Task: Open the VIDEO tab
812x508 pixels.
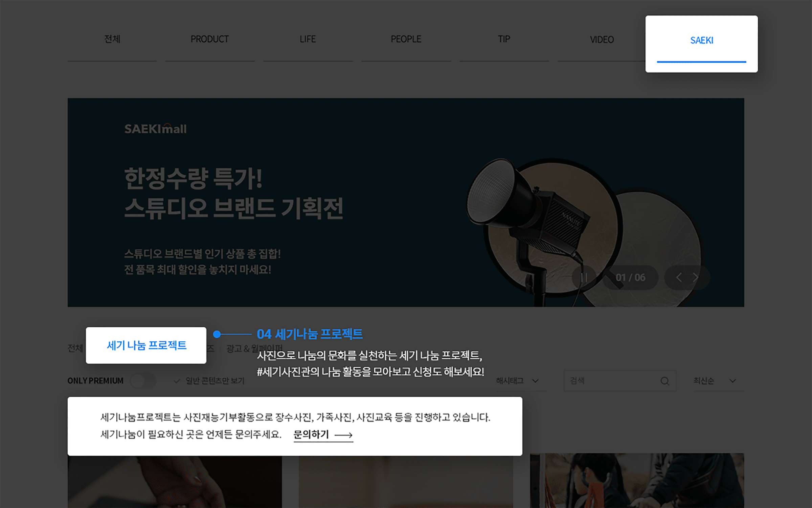Action: [x=602, y=40]
